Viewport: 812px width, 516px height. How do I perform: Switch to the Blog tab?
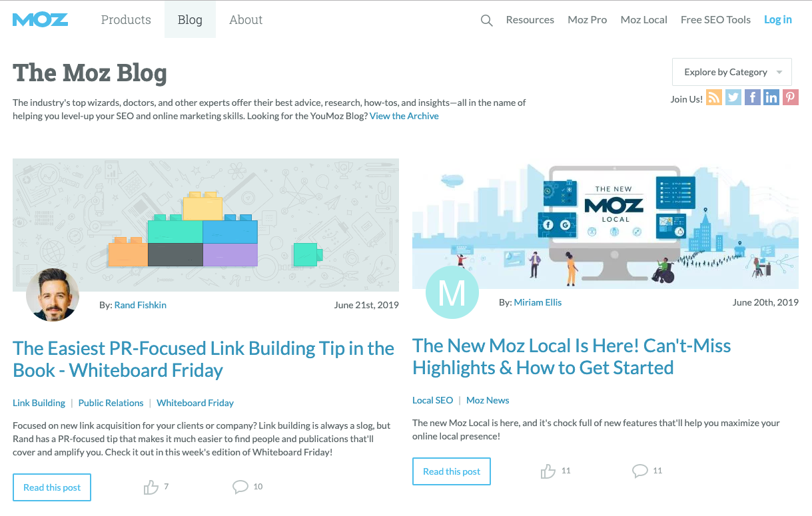(x=190, y=19)
